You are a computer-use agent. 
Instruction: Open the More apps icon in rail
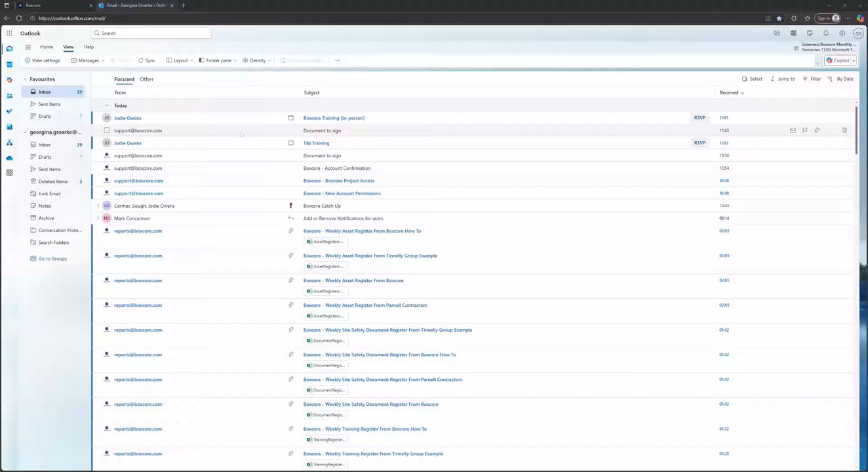click(9, 173)
